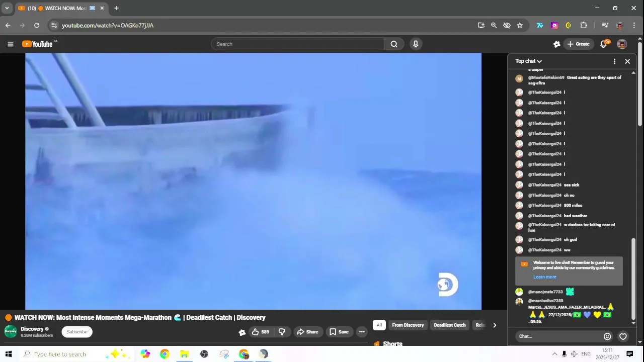Open Chrome extensions puzzle icon
This screenshot has width=644, height=362.
coord(584,25)
